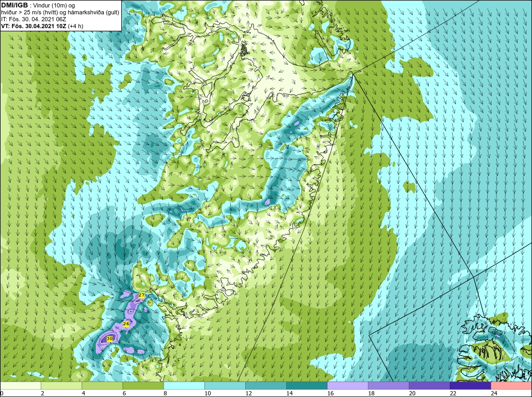
Task: Click the dark green 6–8 m/s legend swatch
Action: [143, 386]
